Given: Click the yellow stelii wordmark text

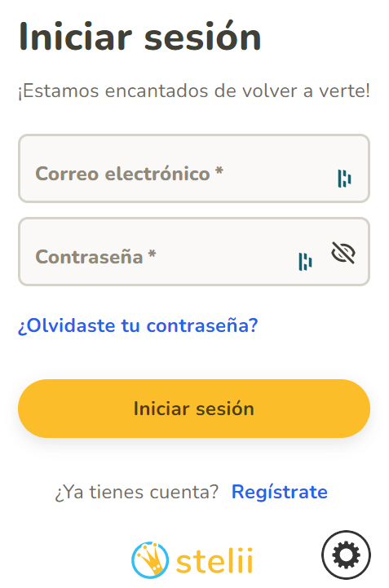Looking at the screenshot, I should (214, 560).
